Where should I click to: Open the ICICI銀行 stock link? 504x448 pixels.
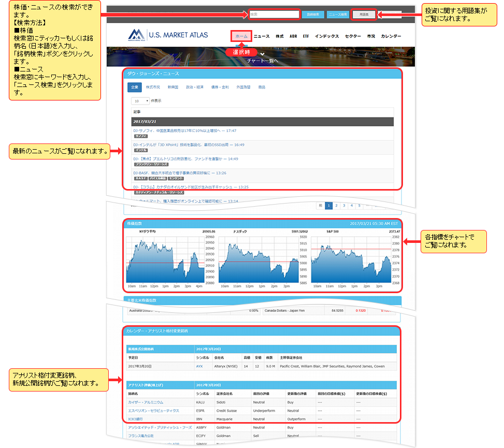pyautogui.click(x=135, y=419)
